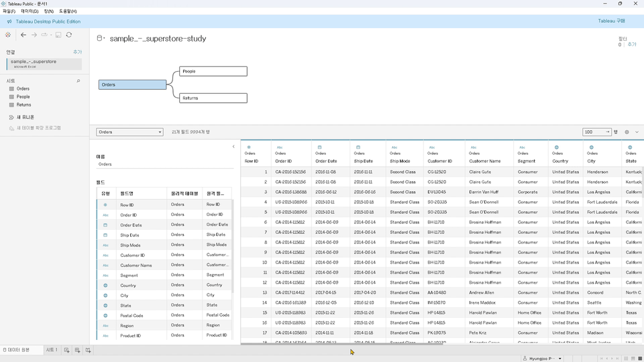Collapse the metadata pane with the left chevron
The width and height of the screenshot is (644, 362).
233,147
